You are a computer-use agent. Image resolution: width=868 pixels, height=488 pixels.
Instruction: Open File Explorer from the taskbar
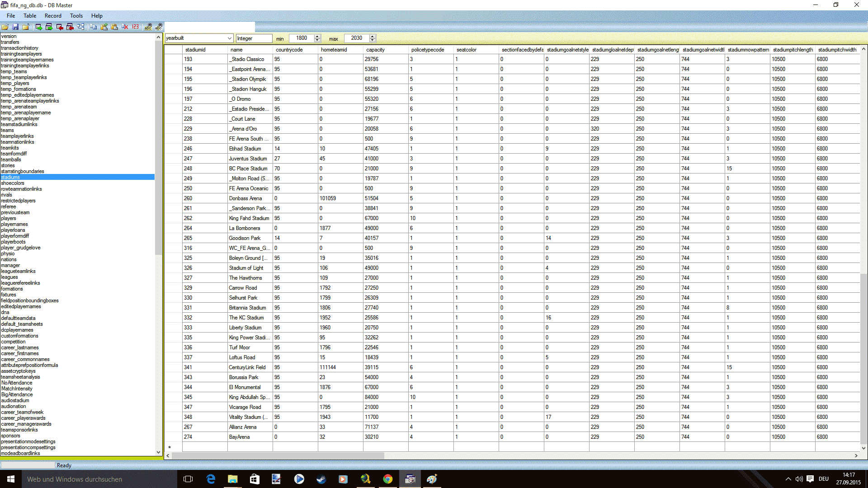pyautogui.click(x=232, y=479)
